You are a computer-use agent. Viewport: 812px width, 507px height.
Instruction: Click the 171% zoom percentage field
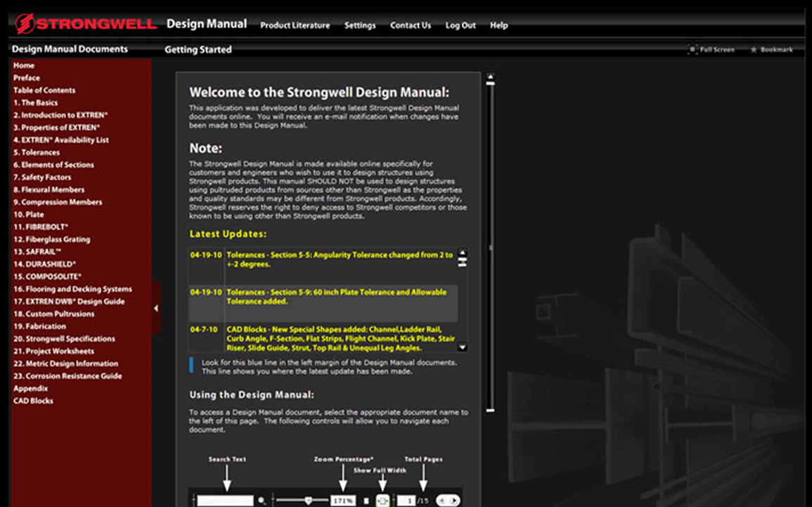(343, 501)
